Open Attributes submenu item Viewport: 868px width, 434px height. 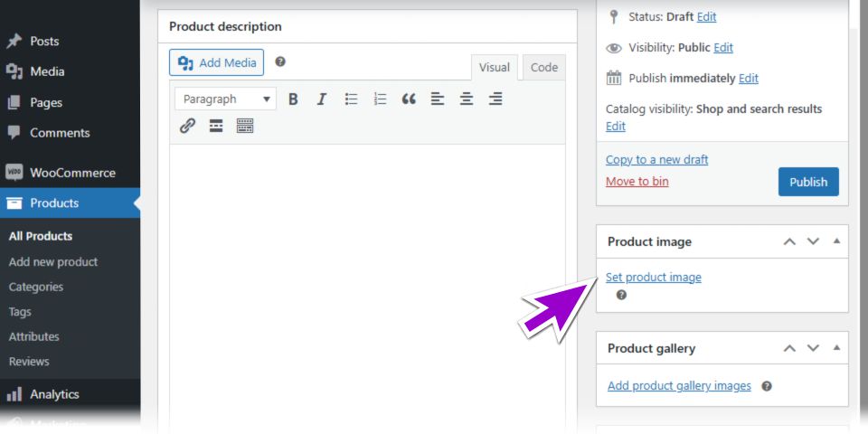(33, 336)
